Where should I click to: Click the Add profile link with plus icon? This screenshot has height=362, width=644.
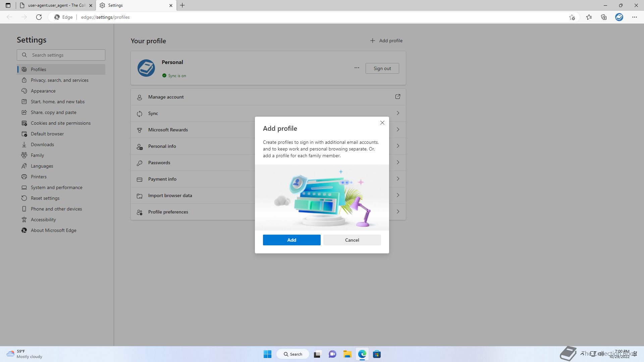point(386,41)
